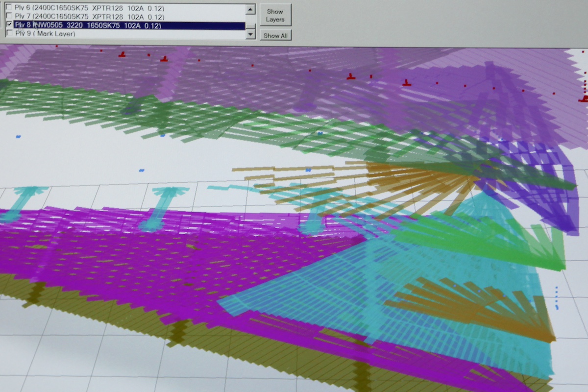Uncheck the Ply 8 layer checkbox

click(x=9, y=25)
